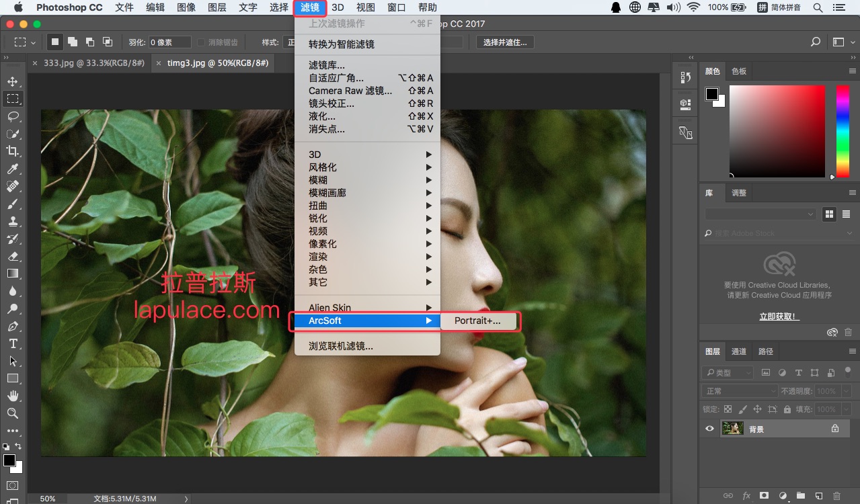Click the delete layer trash icon
This screenshot has height=504, width=860.
tap(836, 496)
